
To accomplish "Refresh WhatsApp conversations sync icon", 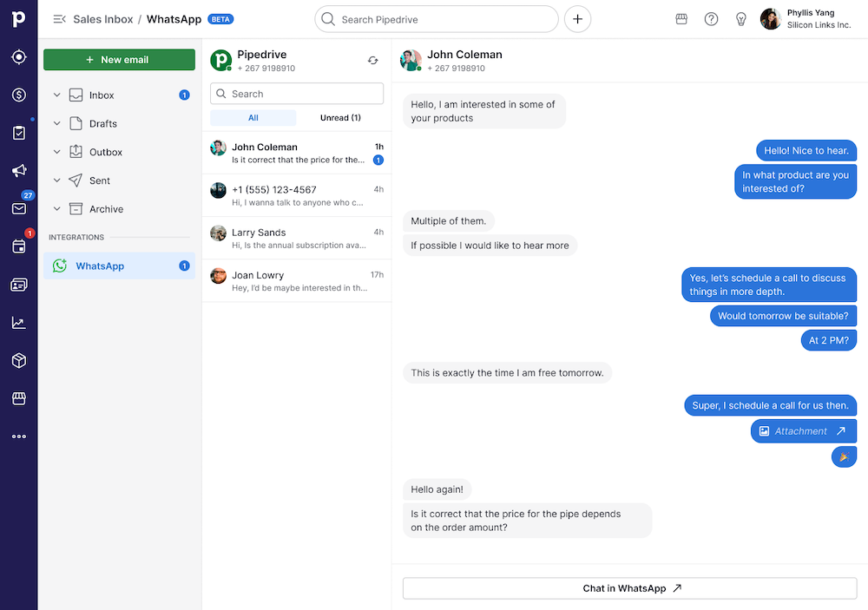I will 372,61.
